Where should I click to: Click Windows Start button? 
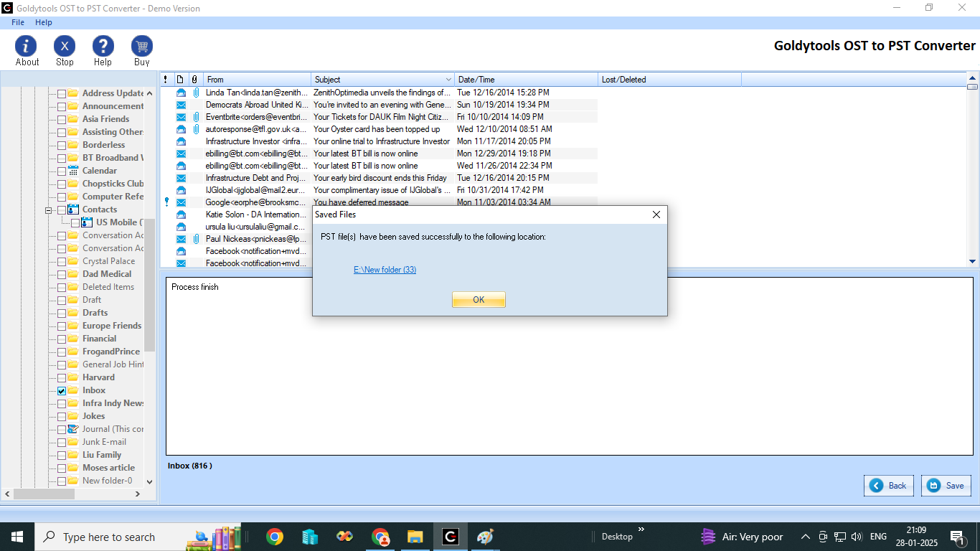17,537
